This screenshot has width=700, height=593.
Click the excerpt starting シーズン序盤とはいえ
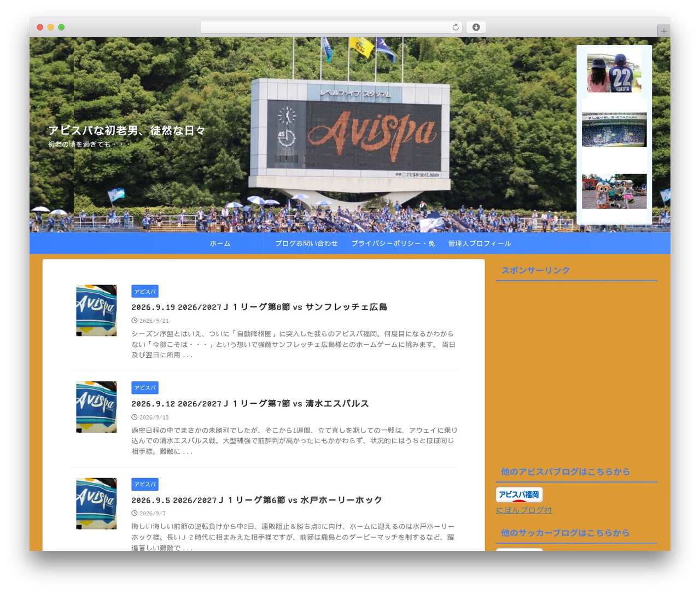(294, 344)
